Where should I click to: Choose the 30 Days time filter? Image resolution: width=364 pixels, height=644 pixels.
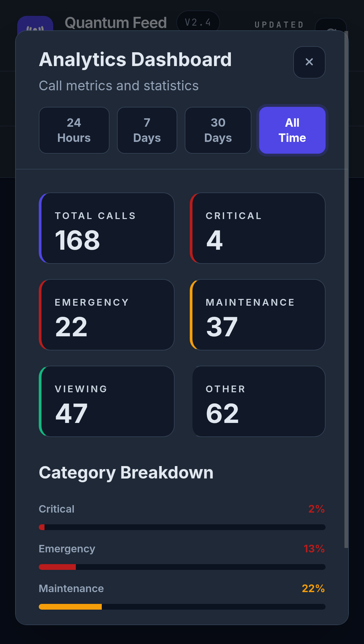[x=218, y=130]
